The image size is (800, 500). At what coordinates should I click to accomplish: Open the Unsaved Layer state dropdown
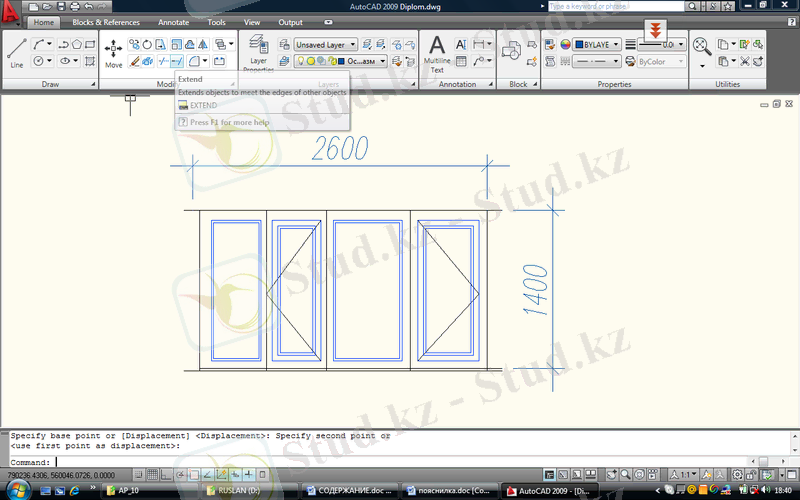pos(325,45)
